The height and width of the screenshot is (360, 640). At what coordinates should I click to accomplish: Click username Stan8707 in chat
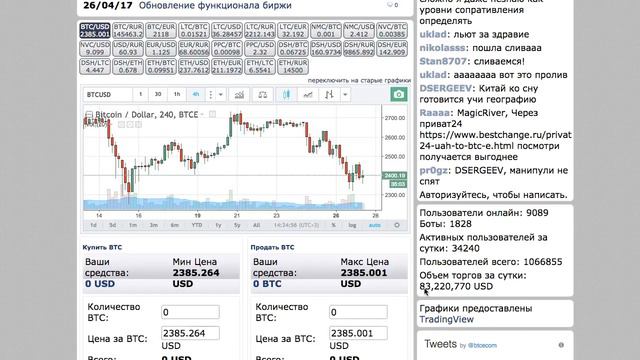tap(443, 61)
